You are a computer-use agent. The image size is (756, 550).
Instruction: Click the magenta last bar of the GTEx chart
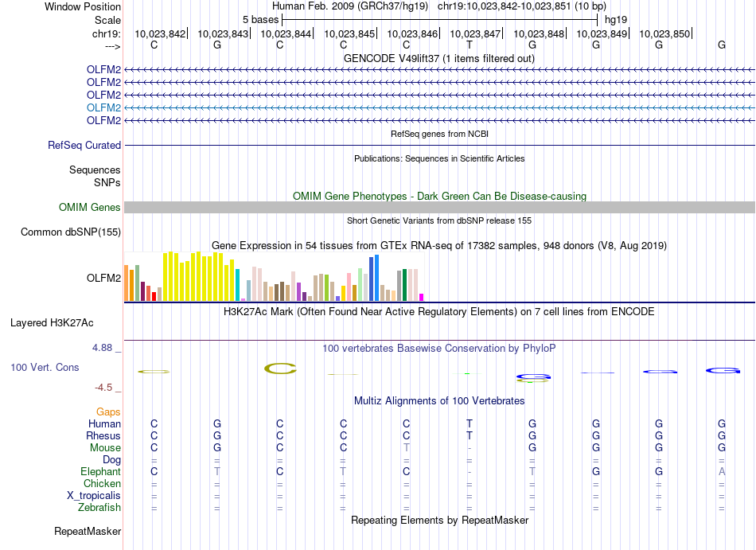[x=422, y=298]
